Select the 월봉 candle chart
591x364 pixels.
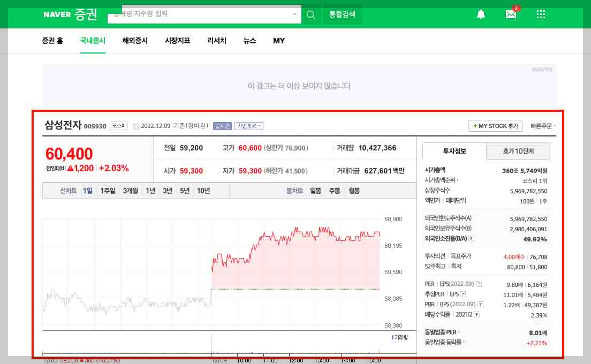354,191
